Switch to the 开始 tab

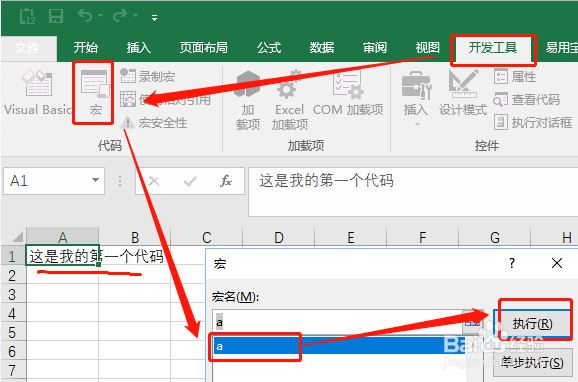pos(86,48)
